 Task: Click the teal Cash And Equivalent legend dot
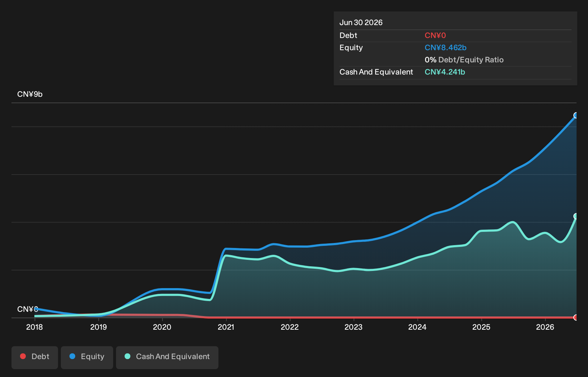tap(127, 356)
